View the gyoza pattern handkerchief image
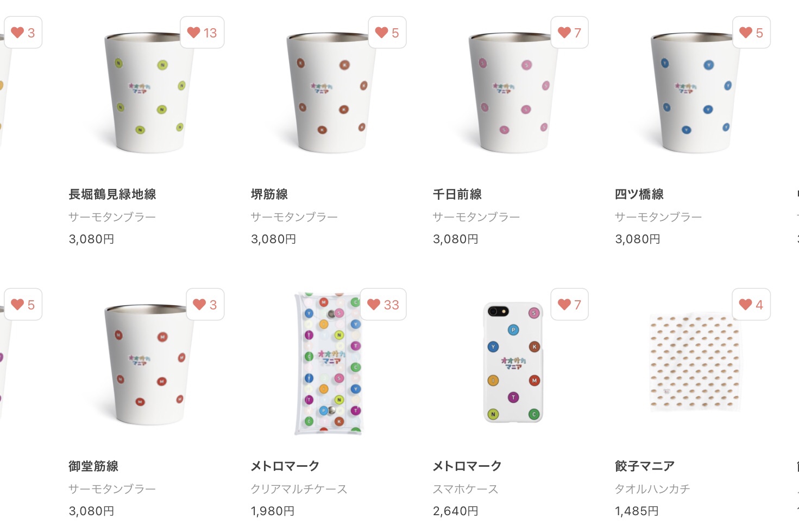The image size is (799, 532). pos(695,363)
